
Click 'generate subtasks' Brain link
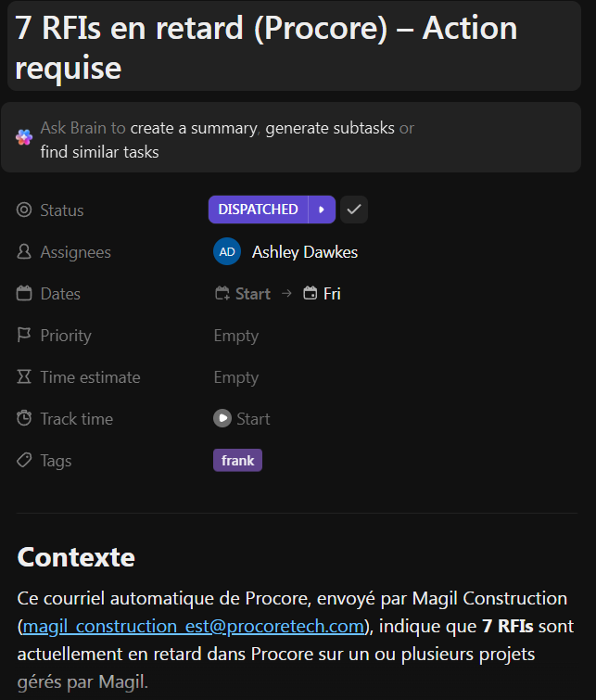[330, 129]
